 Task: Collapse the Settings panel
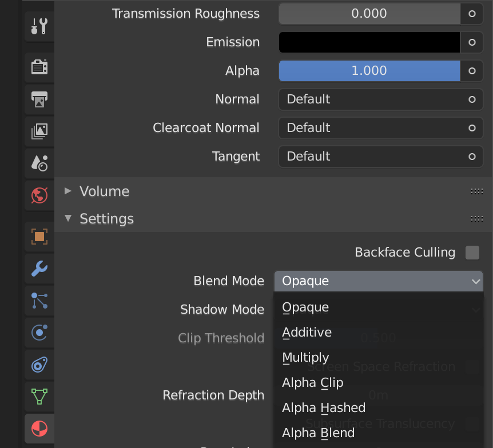[x=106, y=219]
